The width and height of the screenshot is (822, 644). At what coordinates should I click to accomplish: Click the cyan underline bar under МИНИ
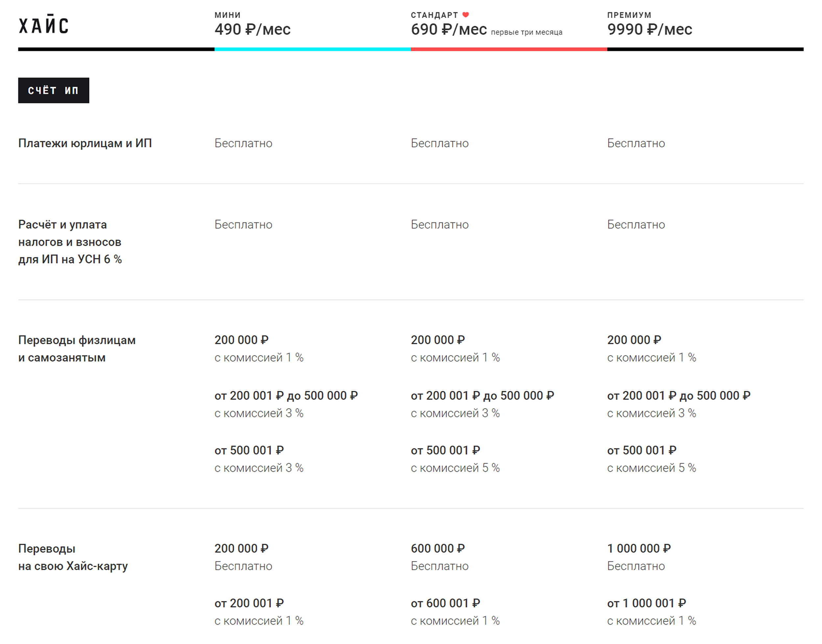tap(312, 49)
